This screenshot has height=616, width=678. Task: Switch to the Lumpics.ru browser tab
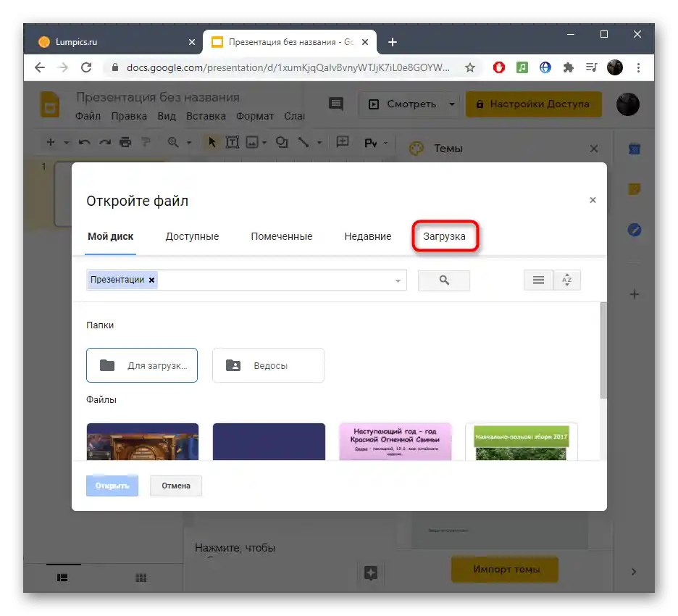112,42
